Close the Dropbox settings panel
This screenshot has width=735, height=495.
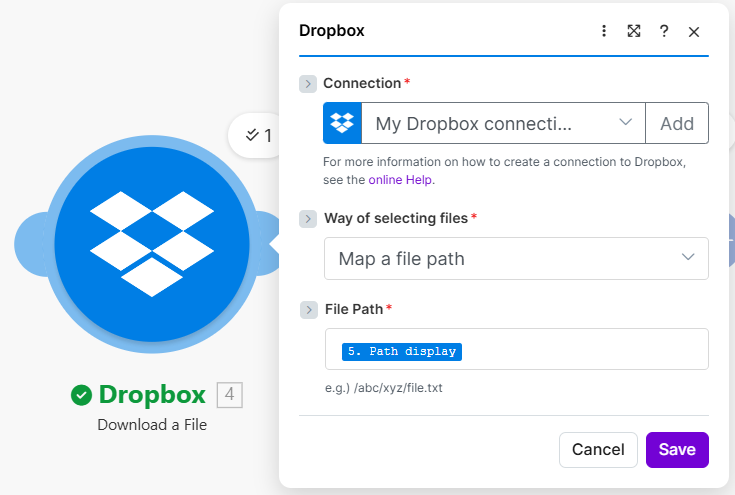(694, 32)
